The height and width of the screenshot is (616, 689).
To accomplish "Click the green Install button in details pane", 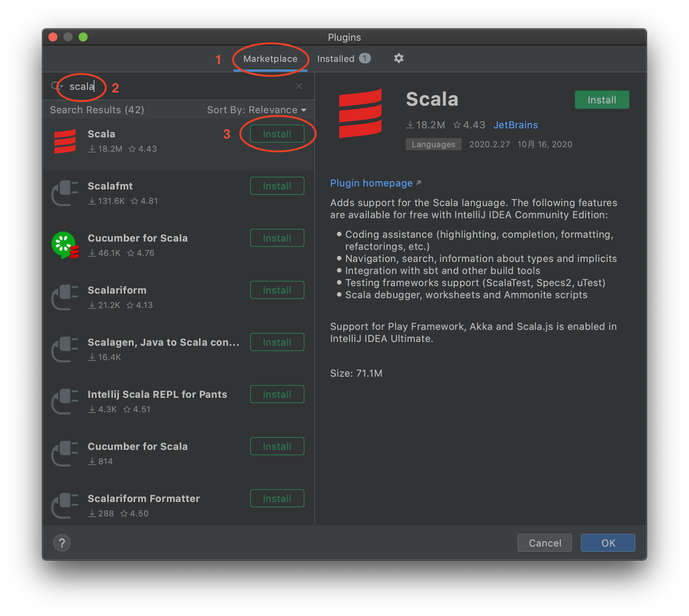I will pos(601,100).
